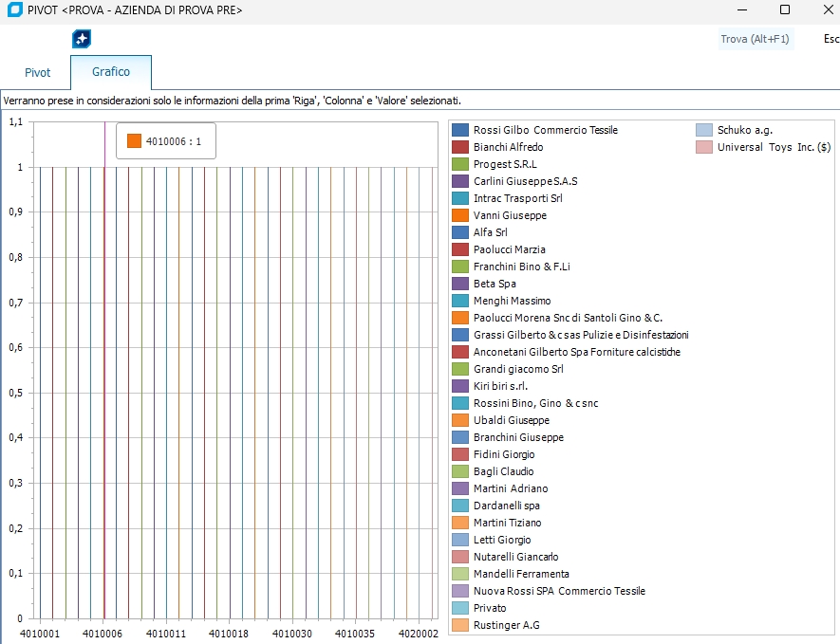This screenshot has width=840, height=644.
Task: Click the Progest S.R.L legend entry
Action: 504,164
